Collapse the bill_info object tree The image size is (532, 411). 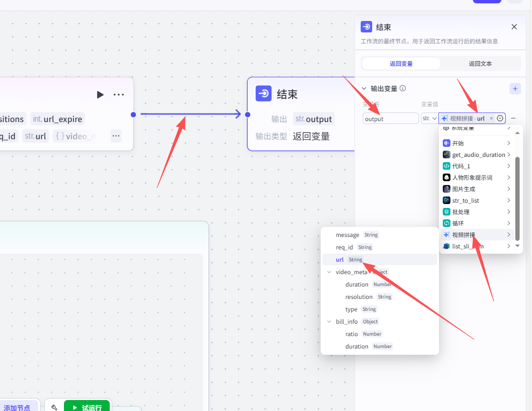(x=329, y=322)
